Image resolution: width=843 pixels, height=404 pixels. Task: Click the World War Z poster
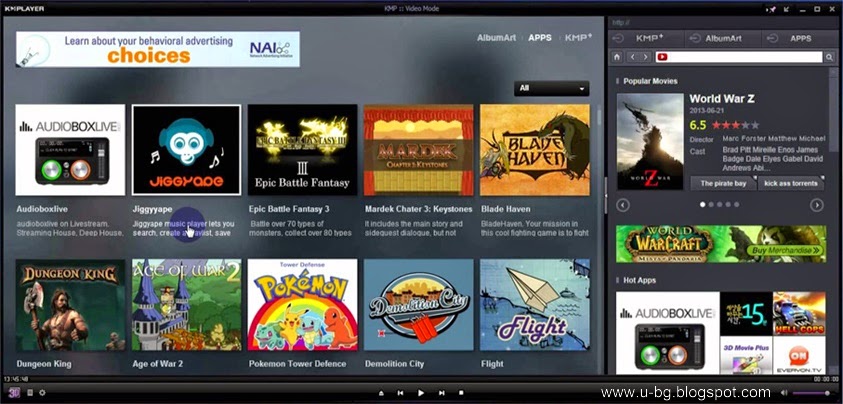click(x=650, y=141)
